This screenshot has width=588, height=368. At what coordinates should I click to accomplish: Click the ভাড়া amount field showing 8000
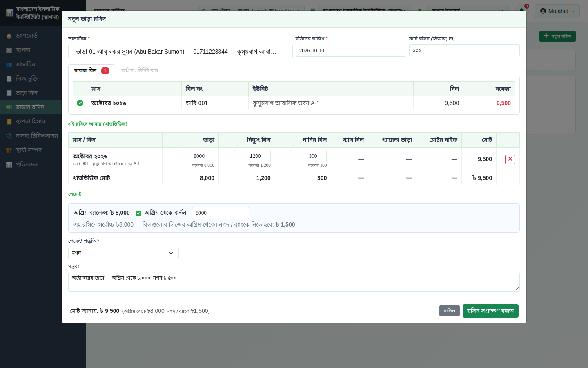pos(196,156)
